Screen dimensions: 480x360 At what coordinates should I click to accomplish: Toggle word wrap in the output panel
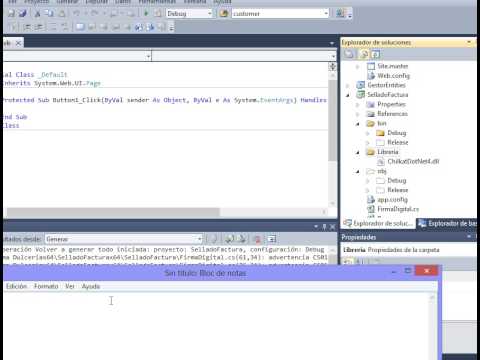click(272, 239)
